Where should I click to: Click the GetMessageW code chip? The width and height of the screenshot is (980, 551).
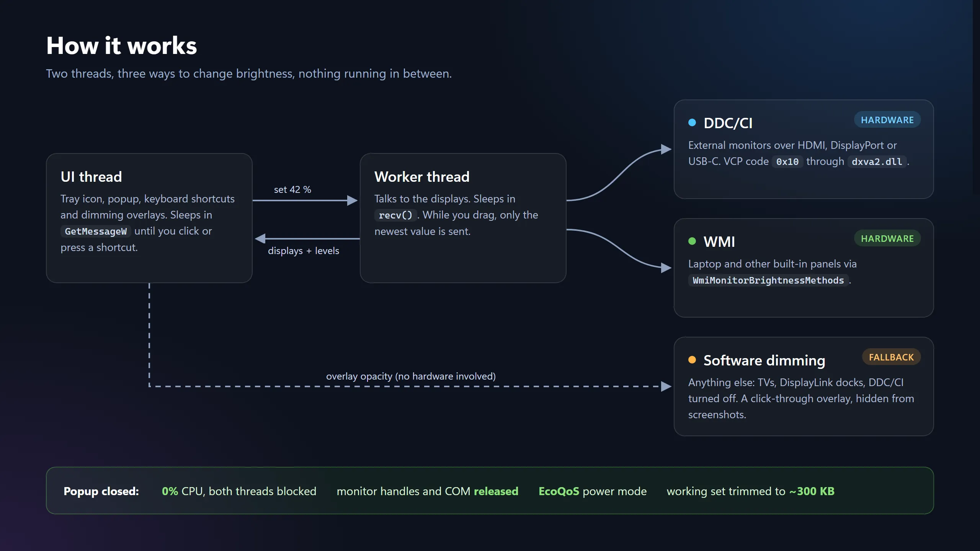tap(96, 231)
